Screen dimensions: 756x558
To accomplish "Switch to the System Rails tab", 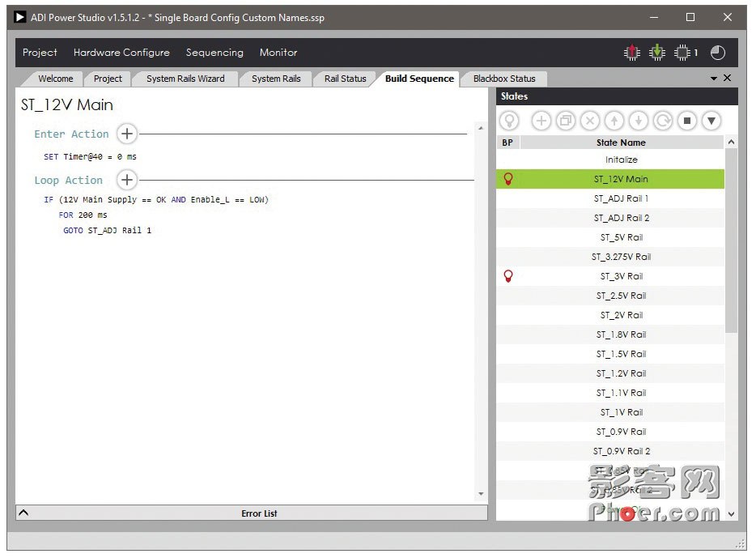I will click(x=276, y=79).
